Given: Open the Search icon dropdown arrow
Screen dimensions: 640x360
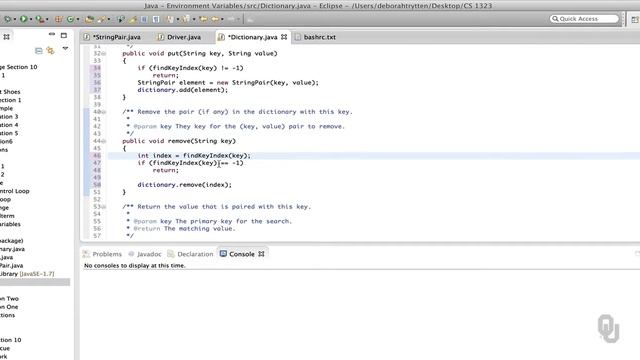Looking at the screenshot, I should (109, 19).
